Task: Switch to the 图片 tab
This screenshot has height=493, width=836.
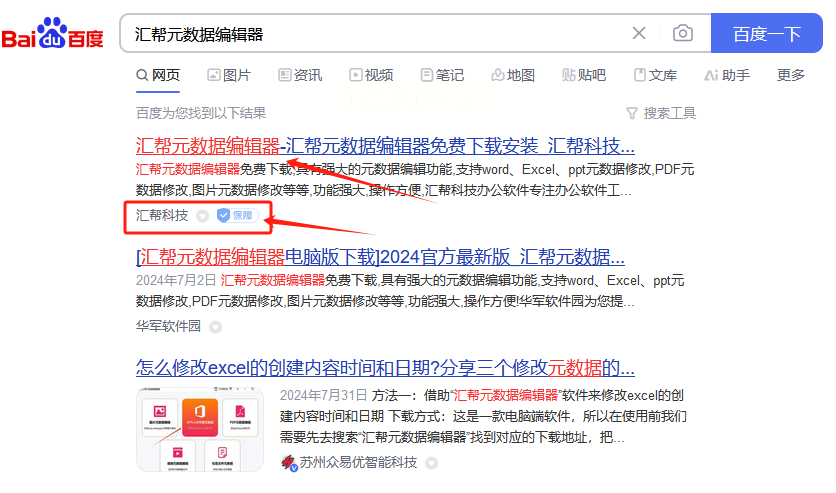Action: click(229, 75)
